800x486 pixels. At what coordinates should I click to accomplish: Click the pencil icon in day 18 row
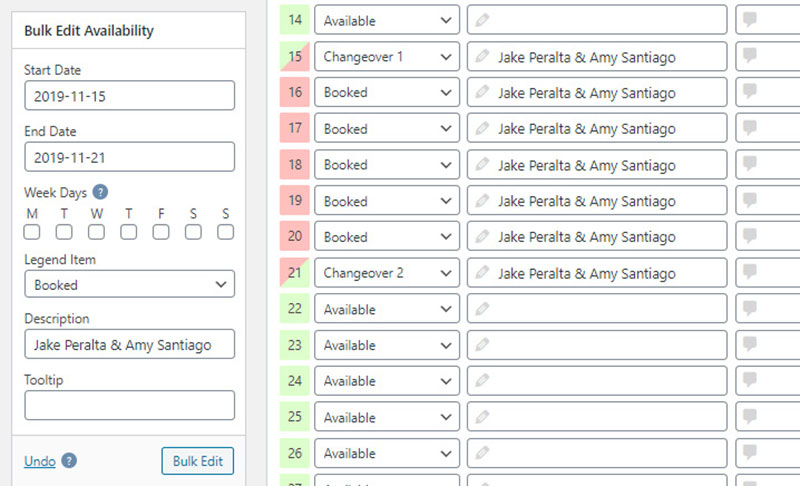point(482,164)
